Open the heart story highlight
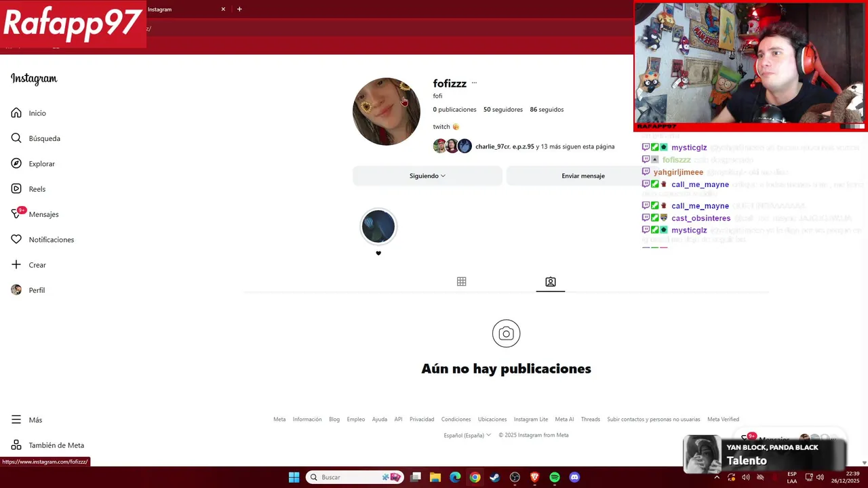 click(x=378, y=226)
